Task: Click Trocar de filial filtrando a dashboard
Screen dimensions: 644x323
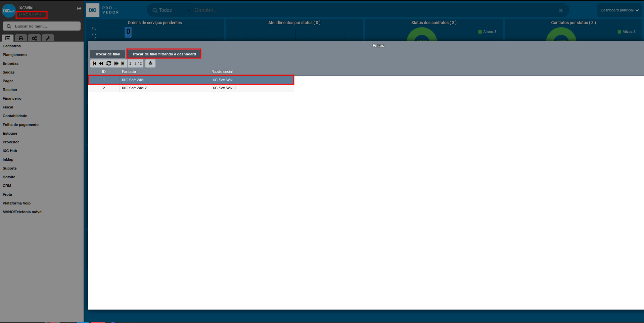Action: pyautogui.click(x=164, y=54)
